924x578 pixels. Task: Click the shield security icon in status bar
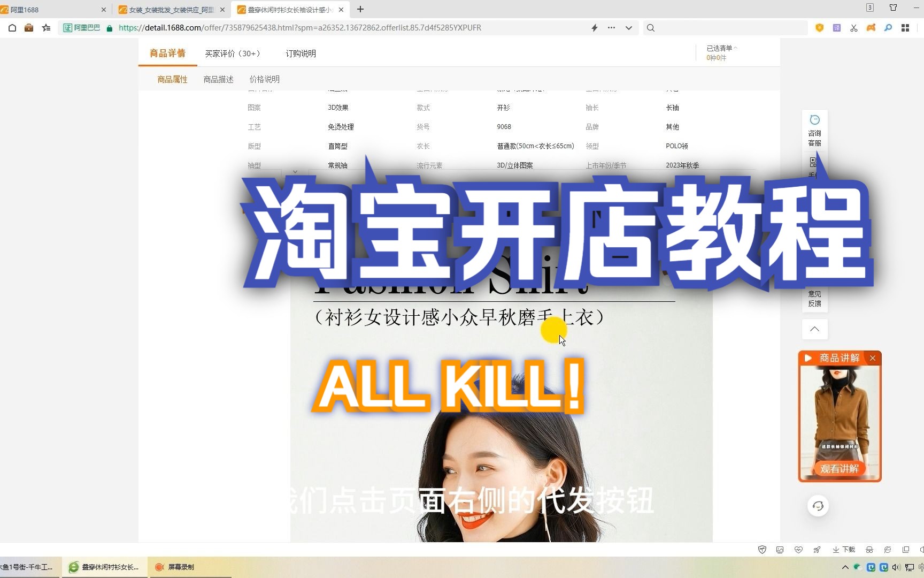[762, 550]
